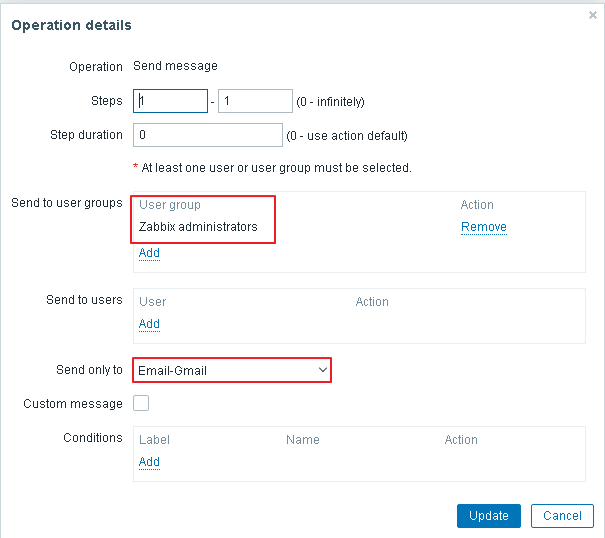Click the User group column header
The image size is (605, 538).
coord(170,205)
